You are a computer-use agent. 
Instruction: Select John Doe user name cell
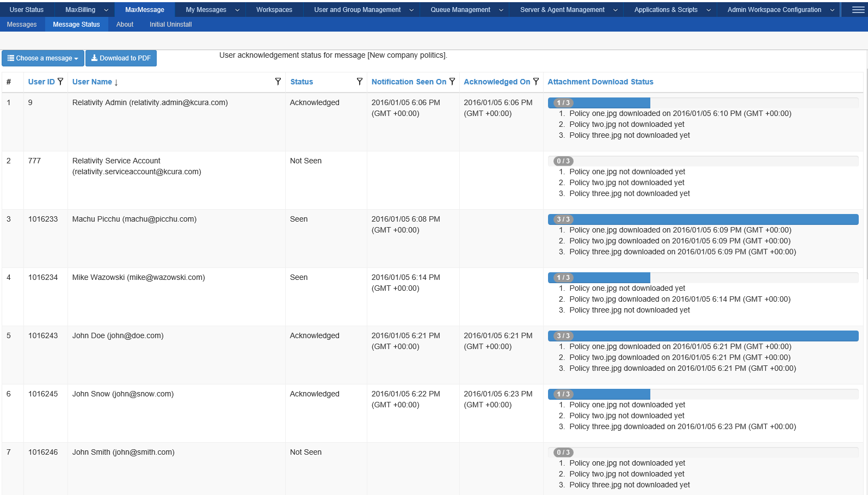176,355
